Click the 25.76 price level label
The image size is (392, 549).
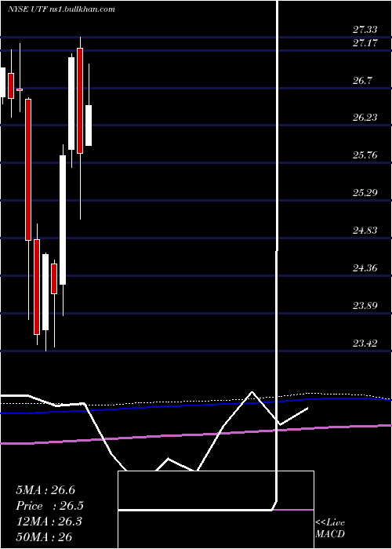365,155
